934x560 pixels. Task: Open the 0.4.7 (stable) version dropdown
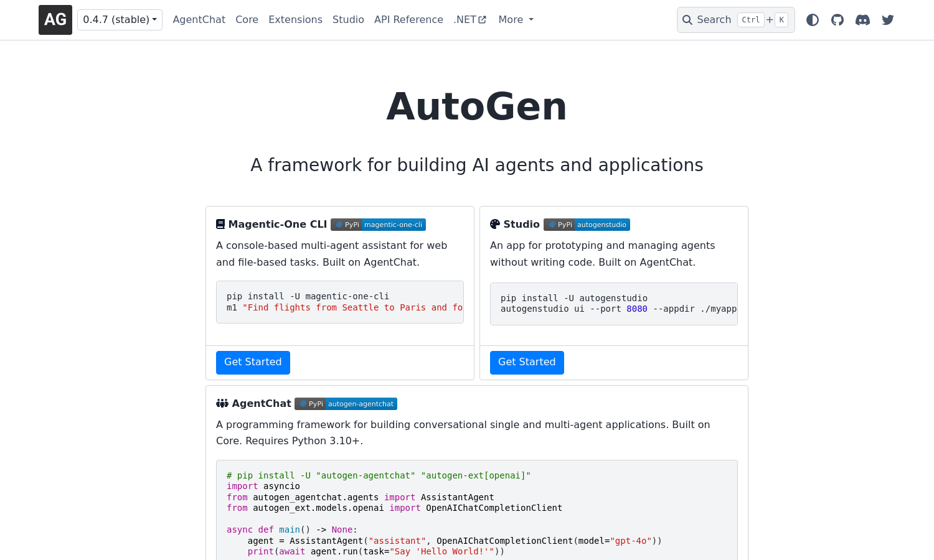(120, 19)
